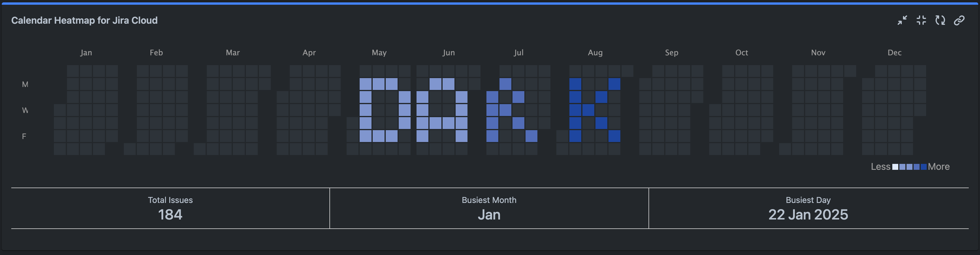Click the second legend color swatch
The width and height of the screenshot is (980, 255).
coord(902,167)
